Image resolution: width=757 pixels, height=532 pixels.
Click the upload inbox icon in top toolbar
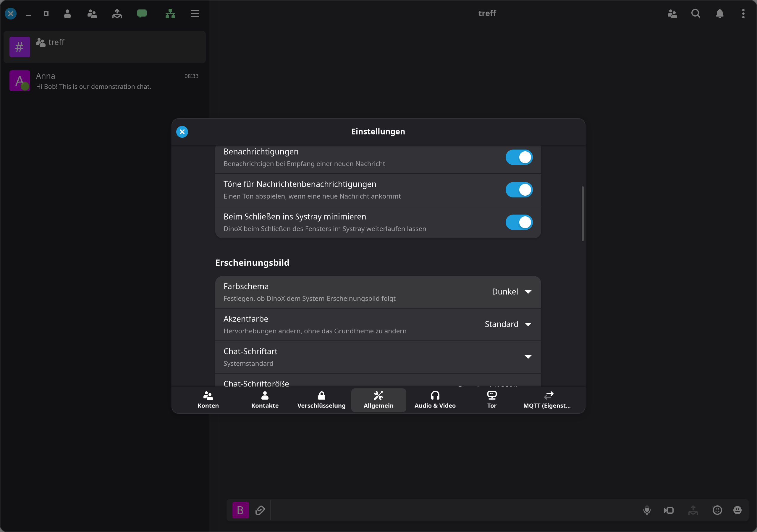pos(117,14)
